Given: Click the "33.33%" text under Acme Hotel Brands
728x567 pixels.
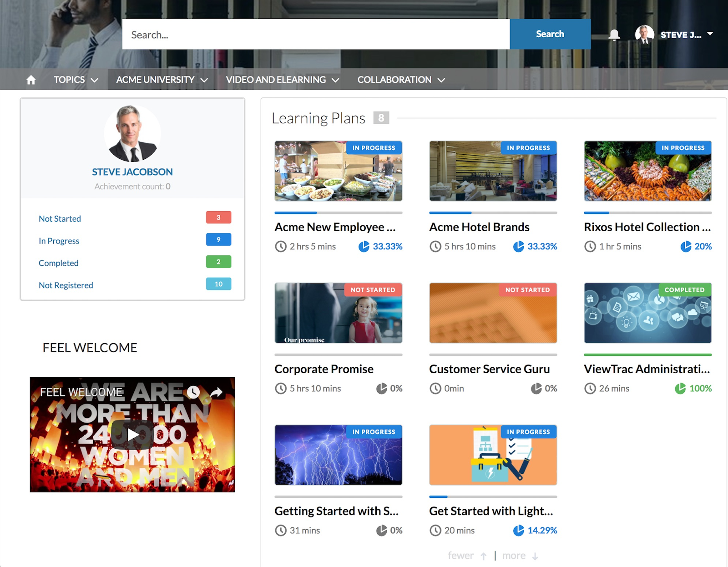Looking at the screenshot, I should [542, 246].
